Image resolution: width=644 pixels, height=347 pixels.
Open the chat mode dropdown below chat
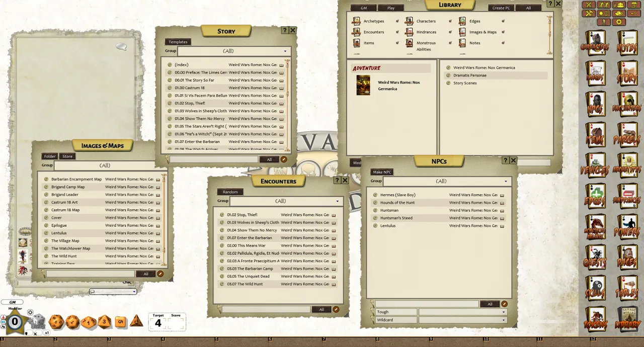point(113,292)
